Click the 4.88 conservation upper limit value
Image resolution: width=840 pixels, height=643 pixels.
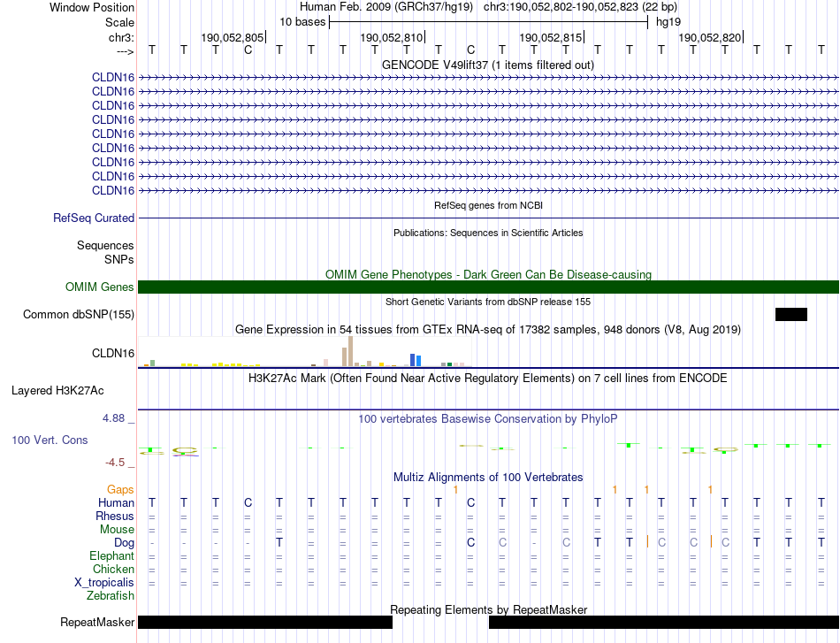[x=113, y=418]
